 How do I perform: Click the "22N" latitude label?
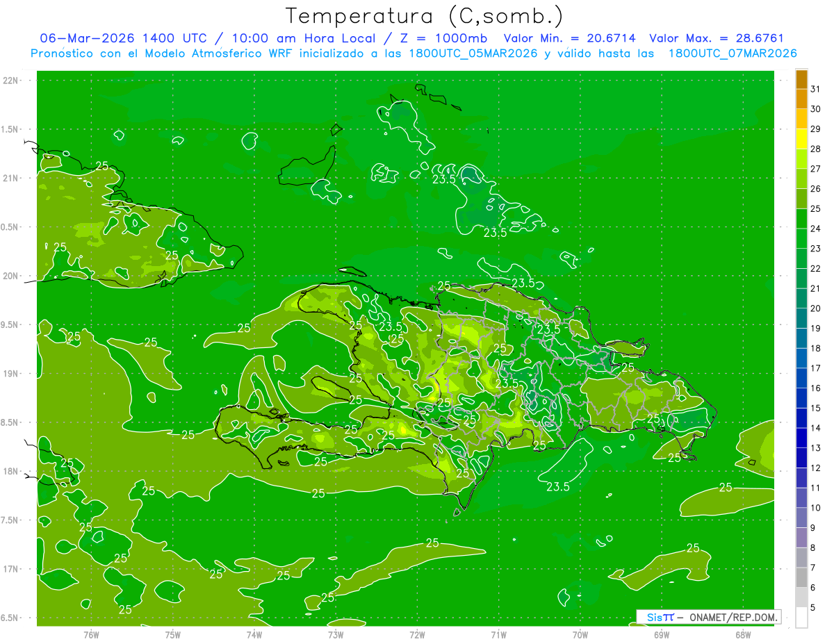coord(12,80)
